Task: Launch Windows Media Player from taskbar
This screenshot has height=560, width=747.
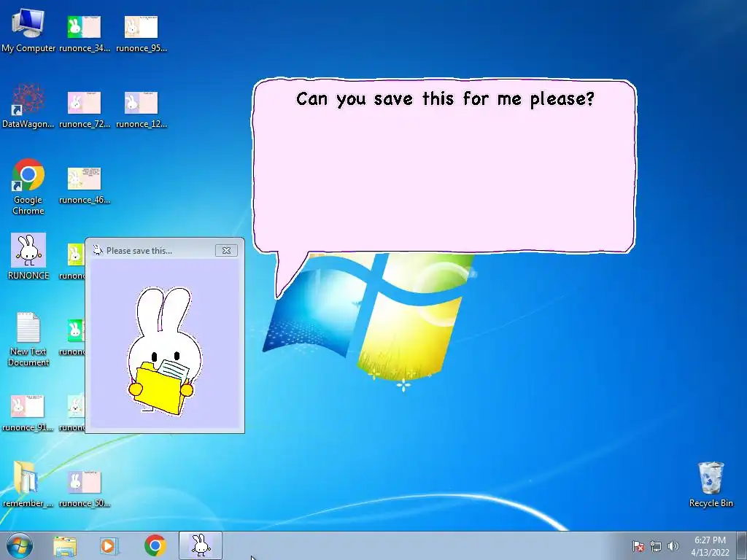Action: click(x=109, y=545)
